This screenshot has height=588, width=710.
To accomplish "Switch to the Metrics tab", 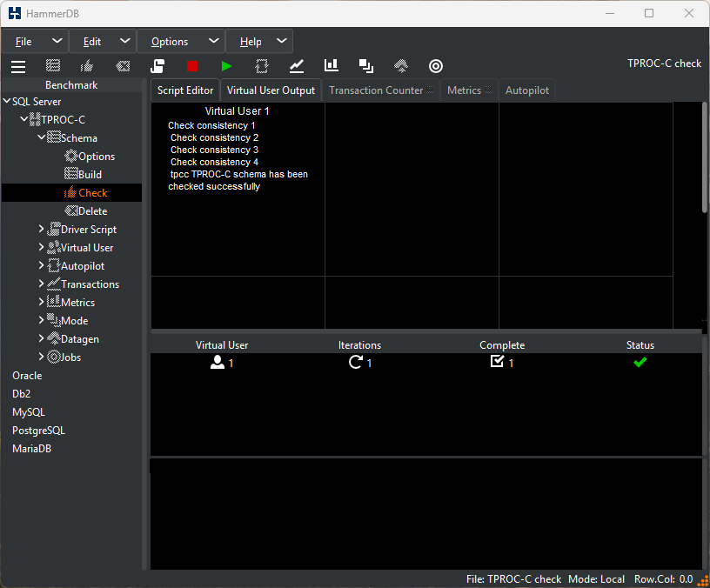I will tap(469, 90).
